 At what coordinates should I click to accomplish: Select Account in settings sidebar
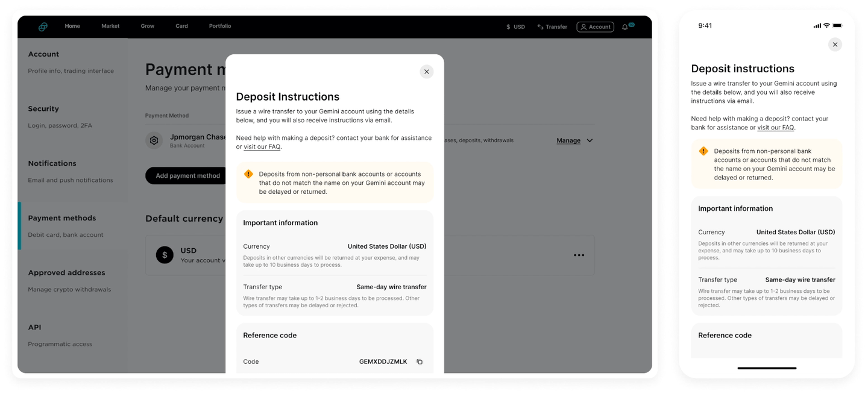tap(71, 62)
